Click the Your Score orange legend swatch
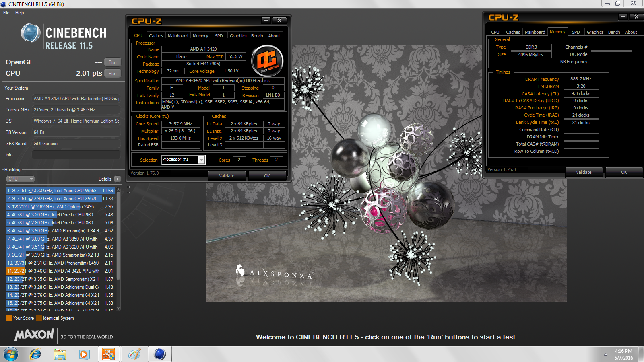Image resolution: width=644 pixels, height=362 pixels. pos(8,318)
